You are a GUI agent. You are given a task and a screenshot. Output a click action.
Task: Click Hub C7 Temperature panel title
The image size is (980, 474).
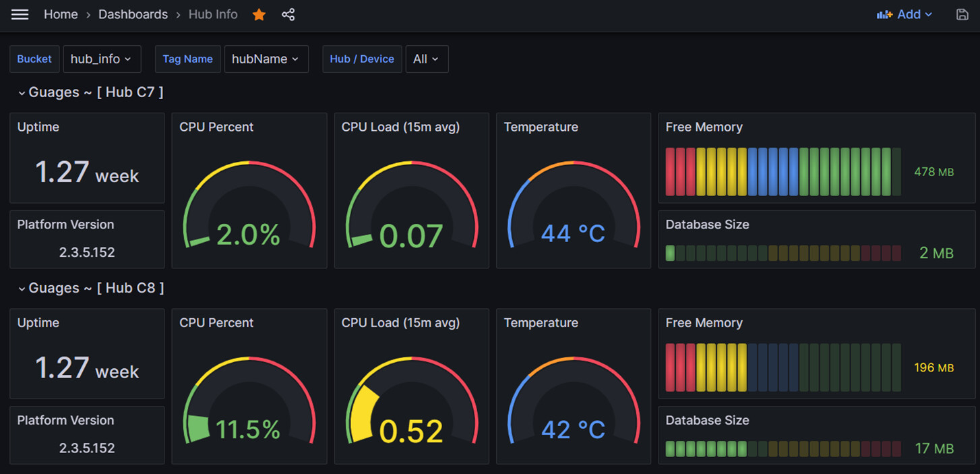[541, 127]
